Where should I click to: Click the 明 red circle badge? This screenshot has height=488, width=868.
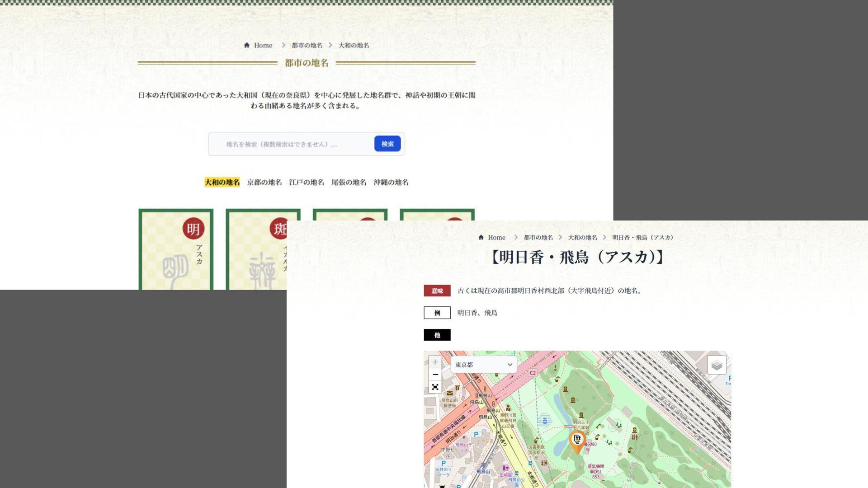click(x=193, y=229)
